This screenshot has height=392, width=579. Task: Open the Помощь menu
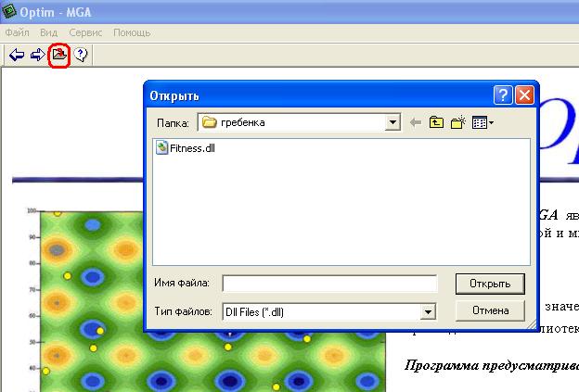pyautogui.click(x=132, y=32)
